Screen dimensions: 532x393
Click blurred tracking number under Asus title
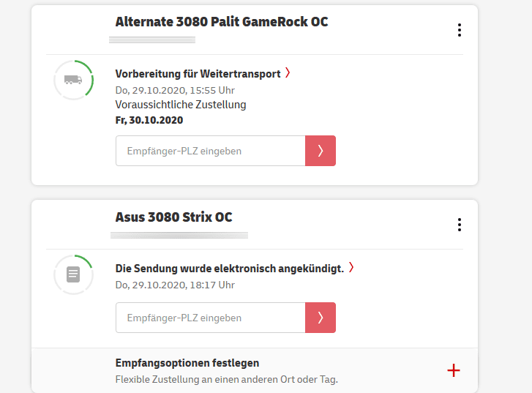tap(179, 235)
